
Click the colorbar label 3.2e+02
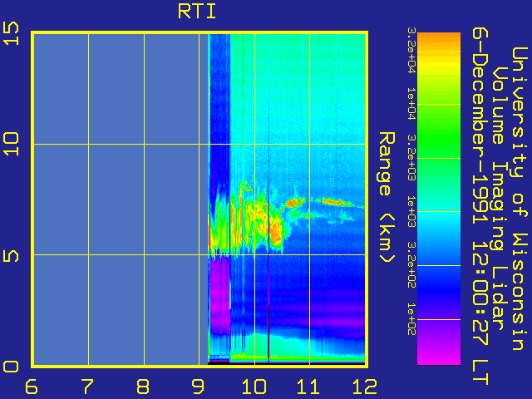coord(411,264)
